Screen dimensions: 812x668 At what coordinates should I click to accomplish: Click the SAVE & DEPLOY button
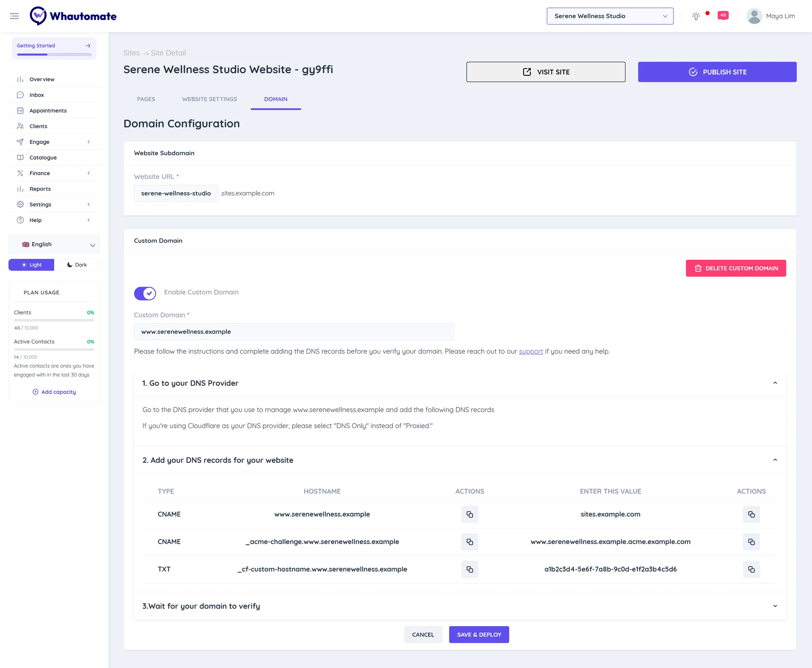tap(479, 635)
